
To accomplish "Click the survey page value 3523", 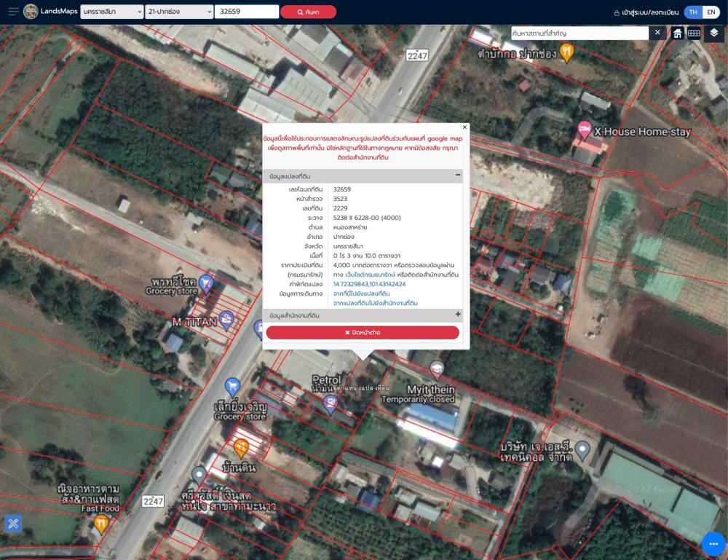I will tap(340, 199).
